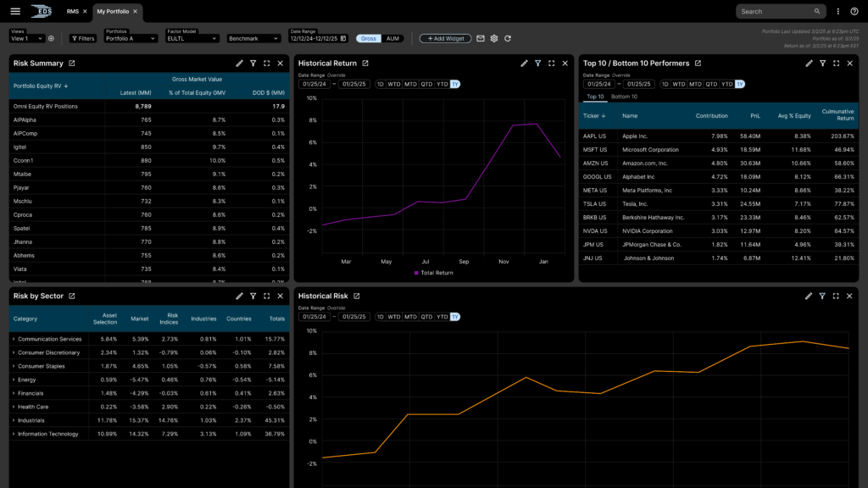Viewport: 868px width, 488px height.
Task: Expand the Communication Services sector row
Action: [x=14, y=339]
